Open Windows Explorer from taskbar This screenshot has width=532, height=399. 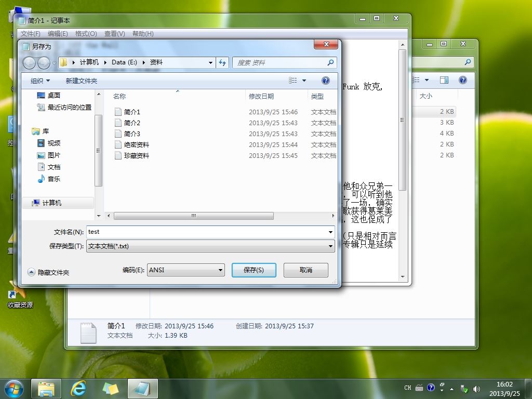click(46, 389)
